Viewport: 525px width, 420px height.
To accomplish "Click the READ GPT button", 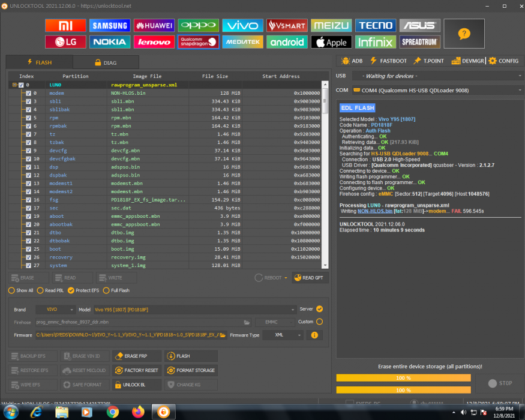I will [x=310, y=278].
